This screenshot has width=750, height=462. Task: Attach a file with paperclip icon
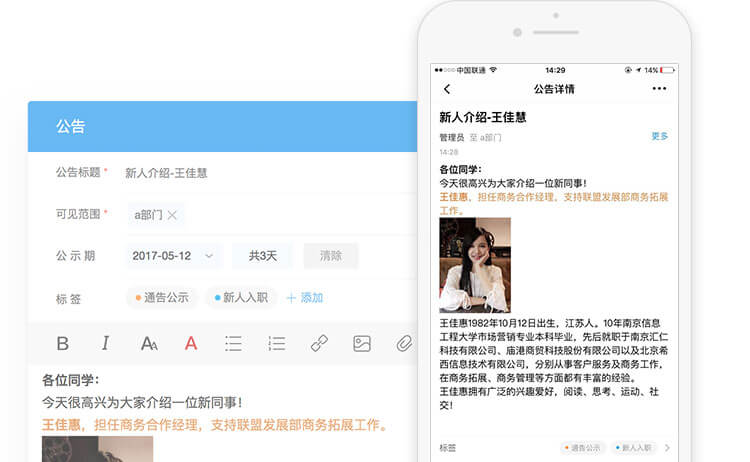click(403, 344)
